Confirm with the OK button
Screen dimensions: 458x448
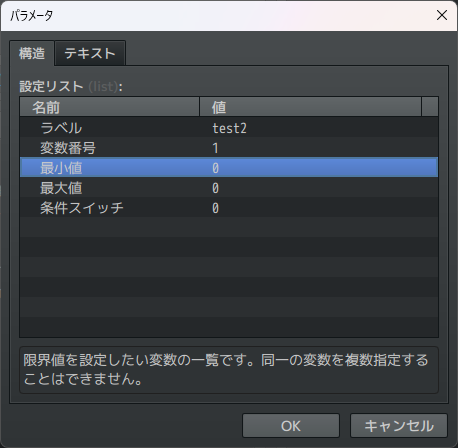[291, 426]
